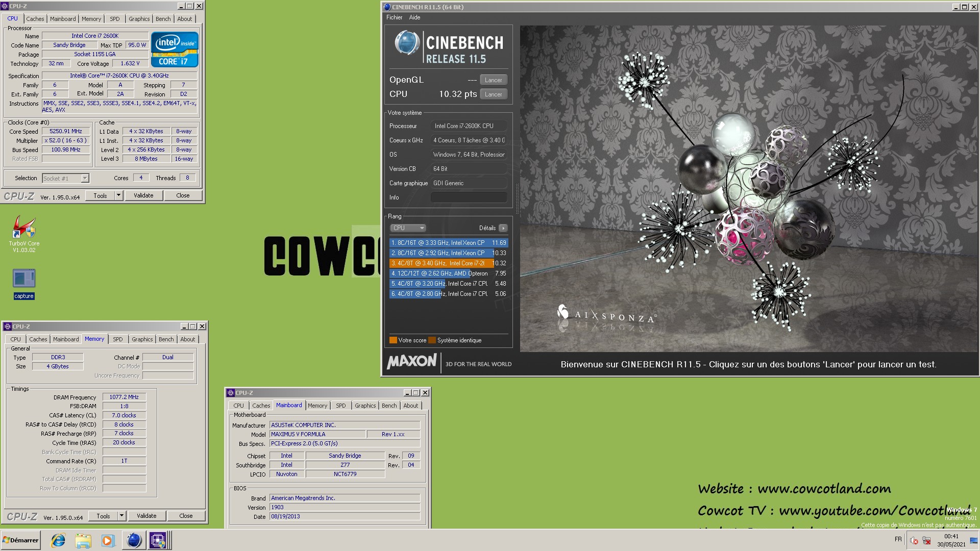The width and height of the screenshot is (980, 551).
Task: Open TurboV Core desktop shortcut
Action: (x=24, y=233)
